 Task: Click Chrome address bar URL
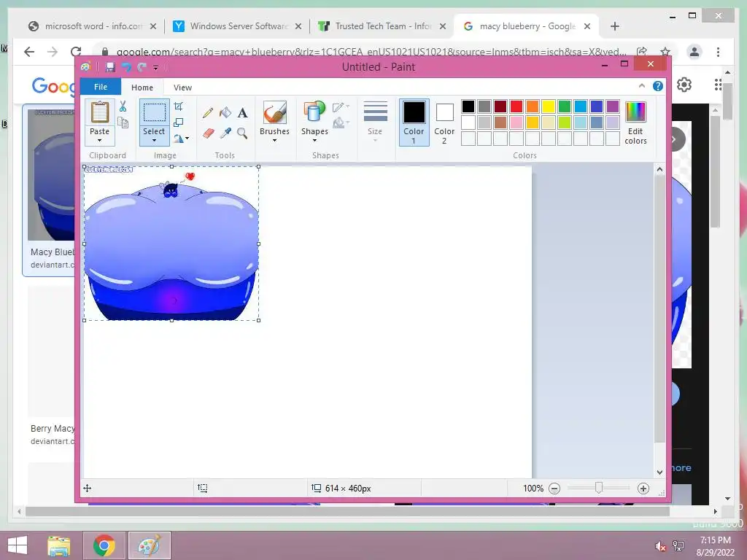pos(371,52)
